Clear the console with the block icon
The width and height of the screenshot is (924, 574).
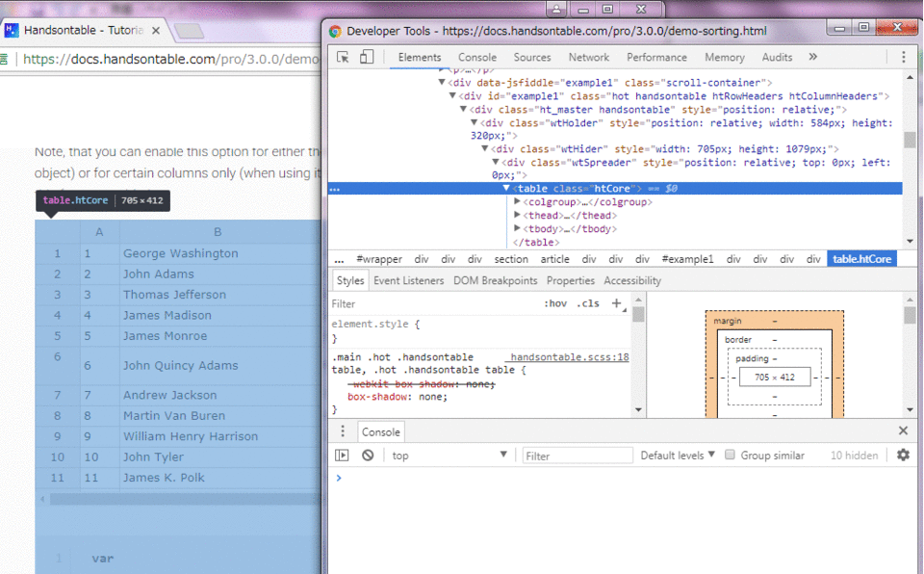[x=368, y=456]
